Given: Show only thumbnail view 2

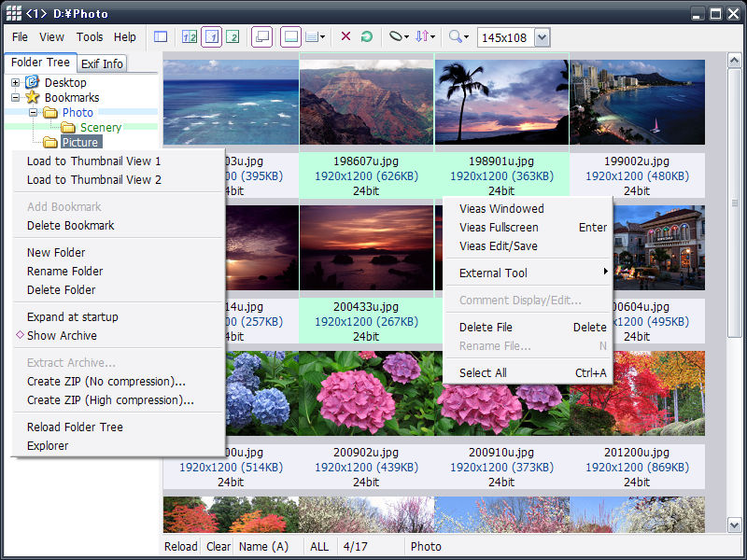Looking at the screenshot, I should point(233,36).
